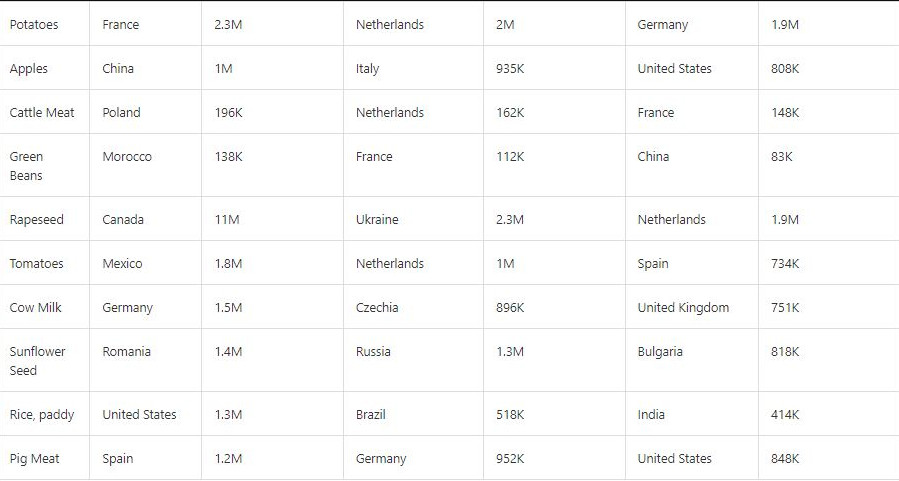
Task: Select the Canada cell
Action: pos(124,220)
